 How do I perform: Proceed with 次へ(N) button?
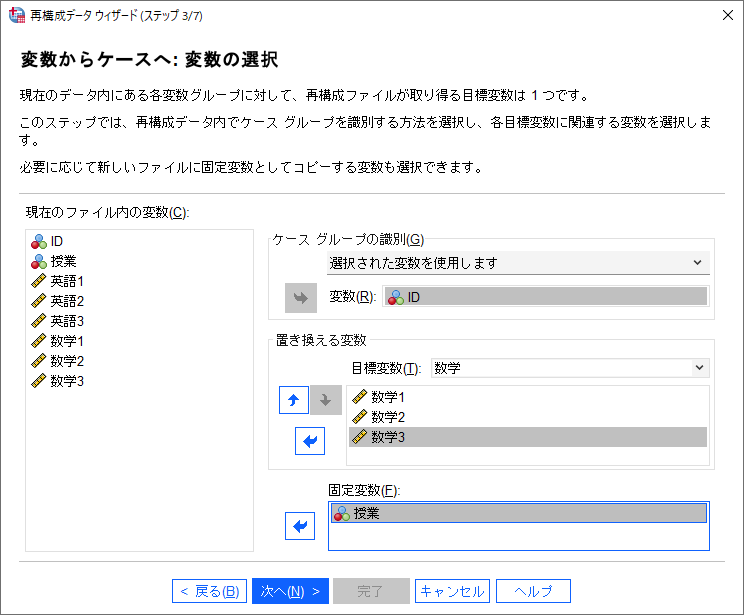(289, 591)
